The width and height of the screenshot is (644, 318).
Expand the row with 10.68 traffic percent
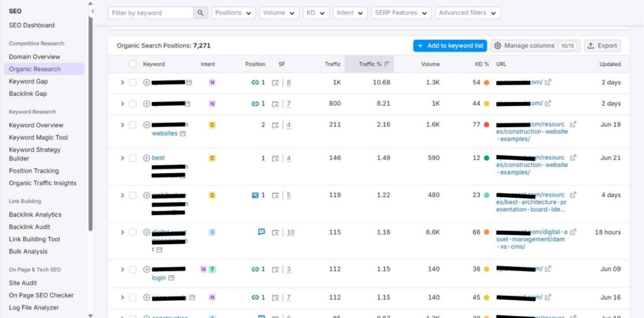122,82
